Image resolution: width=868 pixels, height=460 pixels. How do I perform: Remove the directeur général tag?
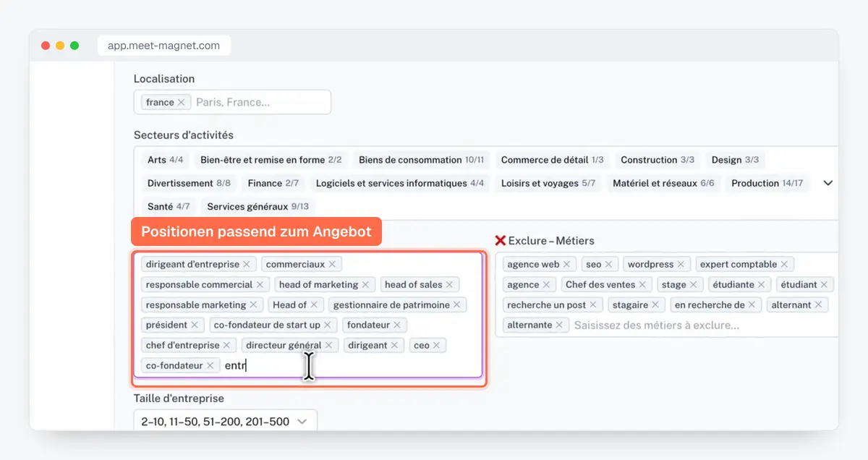328,346
